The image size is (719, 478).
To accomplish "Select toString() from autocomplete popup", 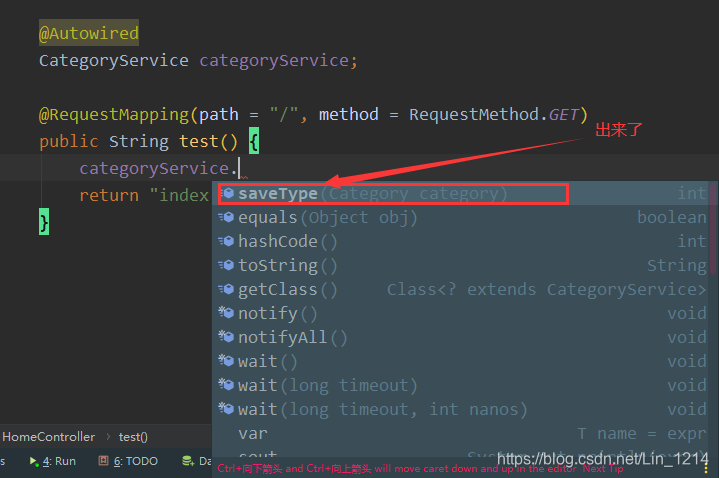I will tap(462, 266).
